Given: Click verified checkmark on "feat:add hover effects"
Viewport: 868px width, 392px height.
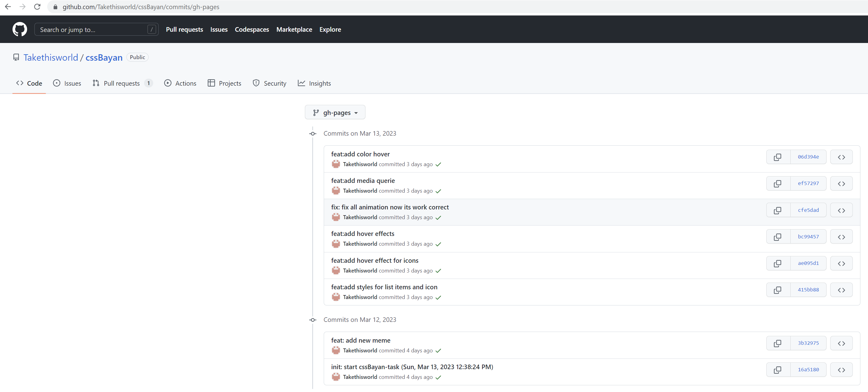Looking at the screenshot, I should coord(438,244).
